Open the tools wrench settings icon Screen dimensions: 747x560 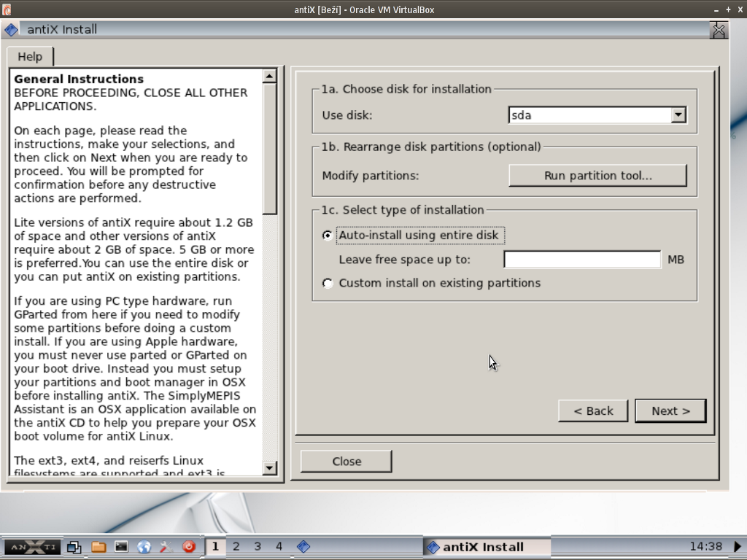coord(166,547)
